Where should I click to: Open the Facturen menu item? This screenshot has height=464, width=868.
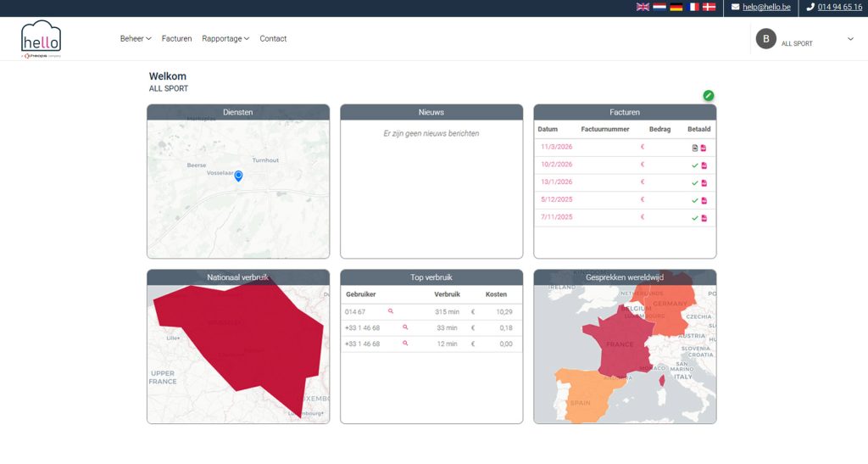pyautogui.click(x=176, y=39)
